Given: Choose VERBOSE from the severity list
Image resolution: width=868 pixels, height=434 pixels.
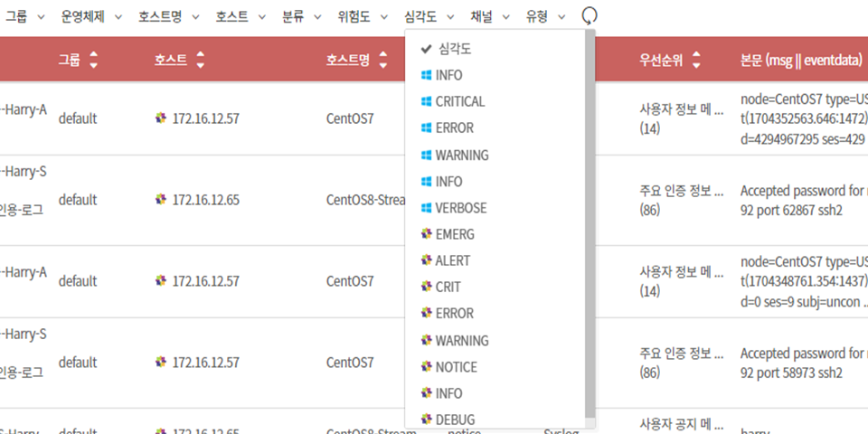Looking at the screenshot, I should coord(460,208).
